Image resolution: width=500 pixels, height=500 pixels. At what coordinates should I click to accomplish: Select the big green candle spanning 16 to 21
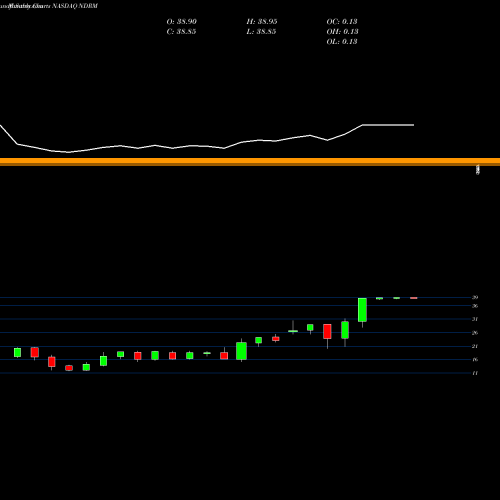coord(241,351)
